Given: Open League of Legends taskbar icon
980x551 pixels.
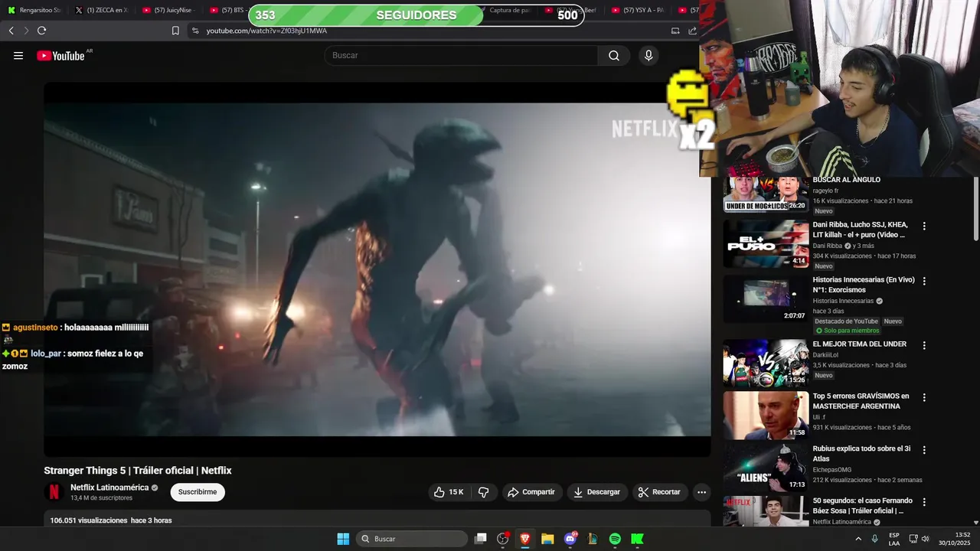Looking at the screenshot, I should (x=593, y=539).
